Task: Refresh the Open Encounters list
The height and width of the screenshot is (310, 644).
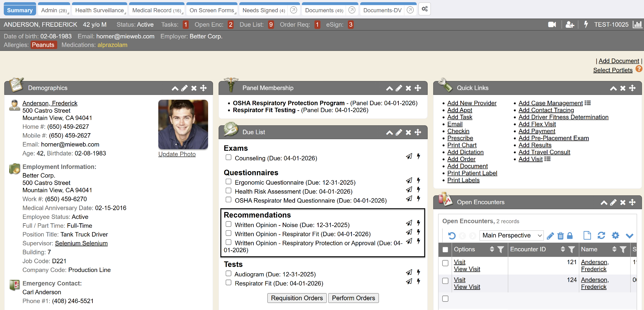Action: pos(601,236)
